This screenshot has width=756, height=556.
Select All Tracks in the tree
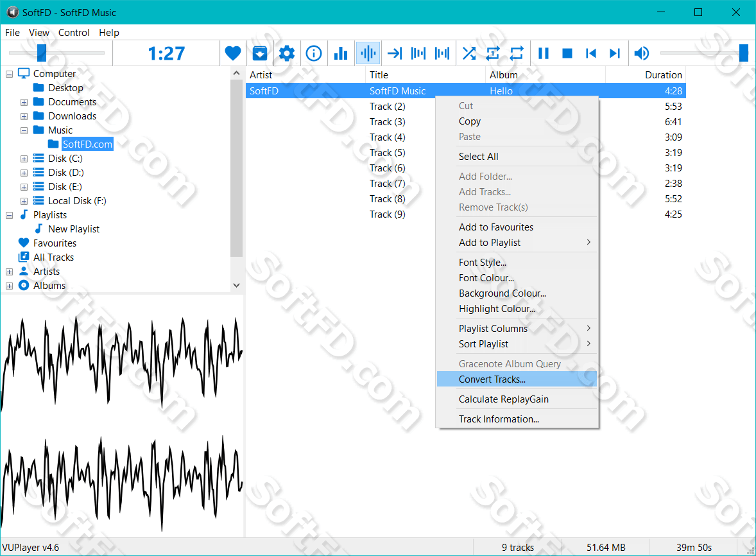click(53, 257)
